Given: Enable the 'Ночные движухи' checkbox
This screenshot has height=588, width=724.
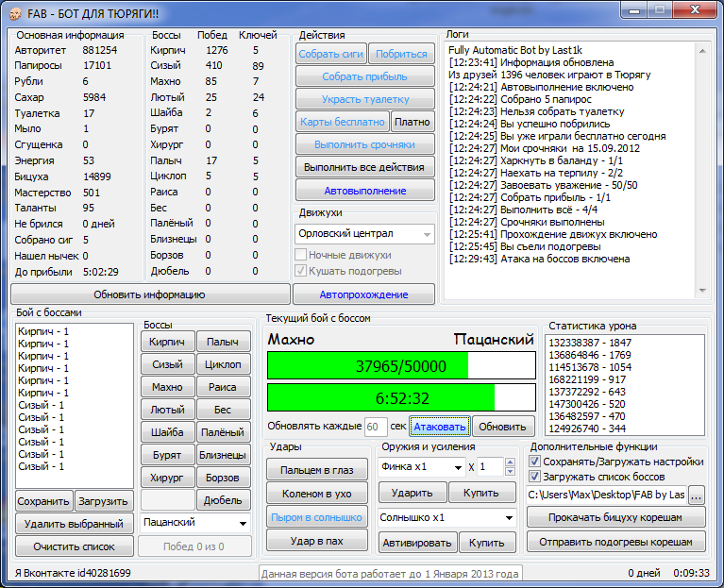Looking at the screenshot, I should pyautogui.click(x=301, y=255).
